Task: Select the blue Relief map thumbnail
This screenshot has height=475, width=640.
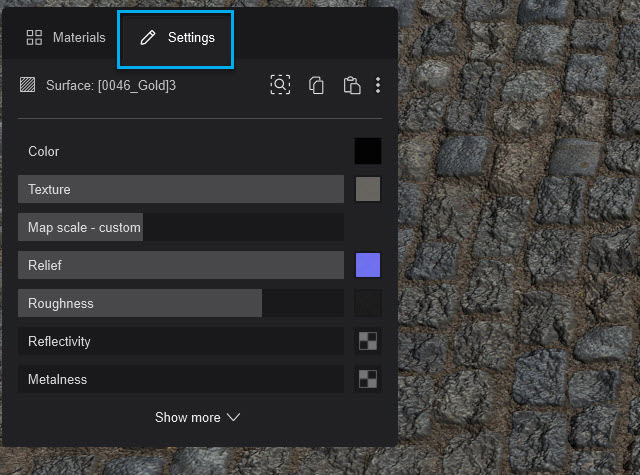Action: 368,265
